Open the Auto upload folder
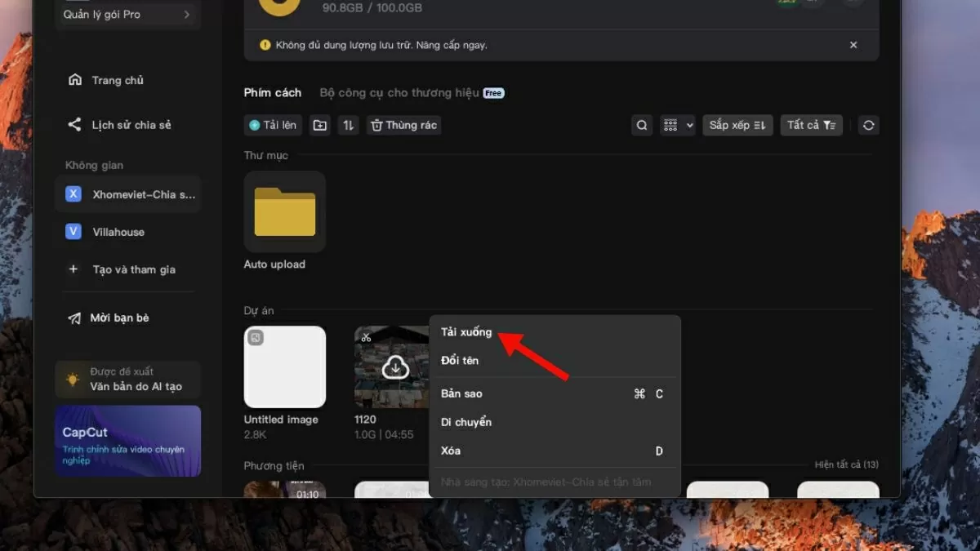 [x=284, y=212]
